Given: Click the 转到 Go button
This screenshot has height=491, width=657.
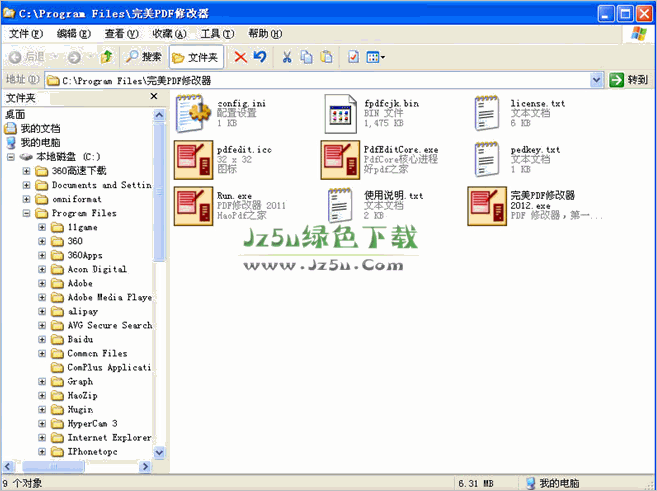Looking at the screenshot, I should [629, 80].
